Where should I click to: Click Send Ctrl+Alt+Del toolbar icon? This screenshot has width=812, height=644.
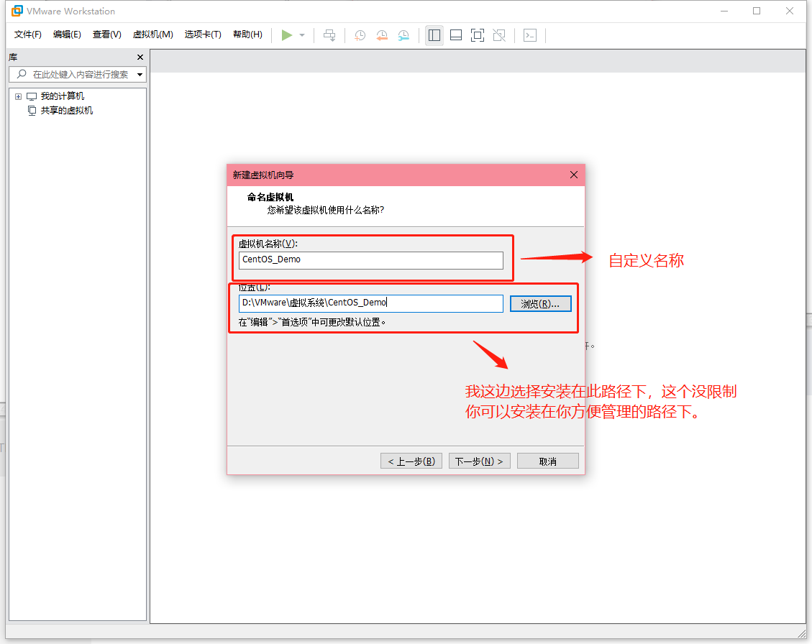329,35
